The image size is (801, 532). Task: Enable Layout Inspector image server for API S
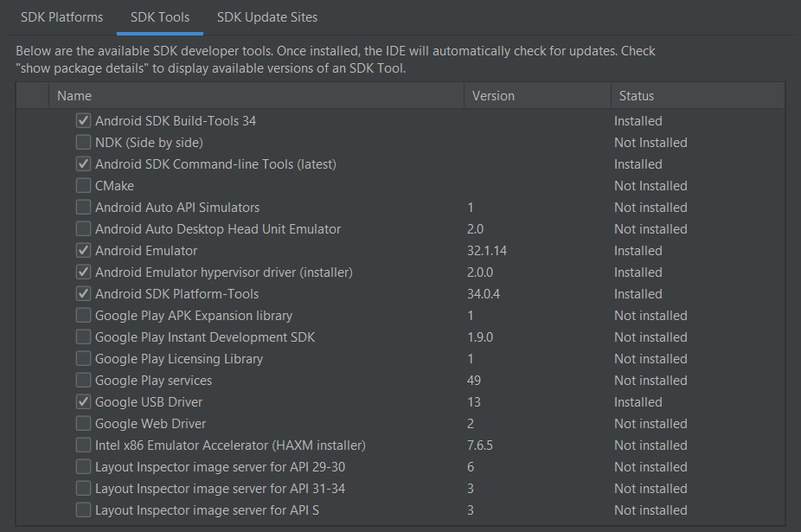[x=83, y=510]
